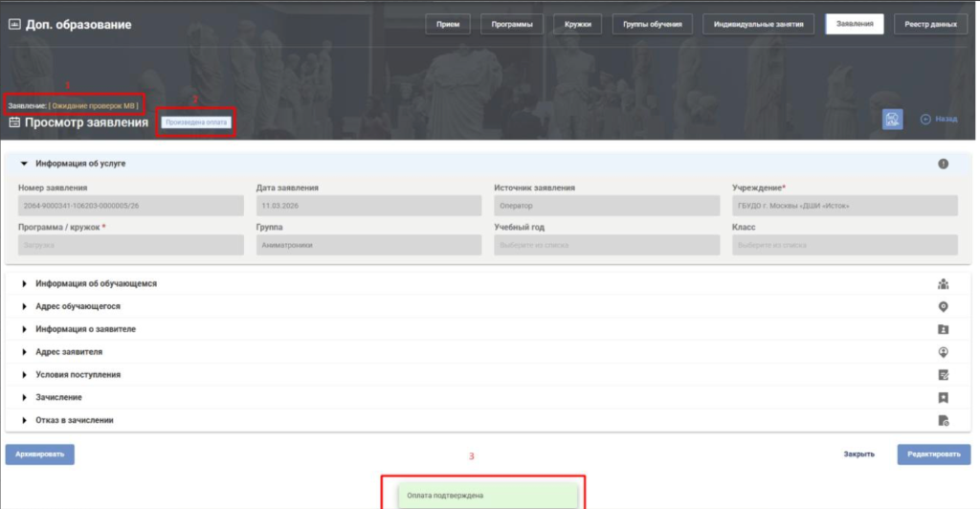Click the print preview icon near Назад
Screen dimensions: 980x509
(892, 119)
